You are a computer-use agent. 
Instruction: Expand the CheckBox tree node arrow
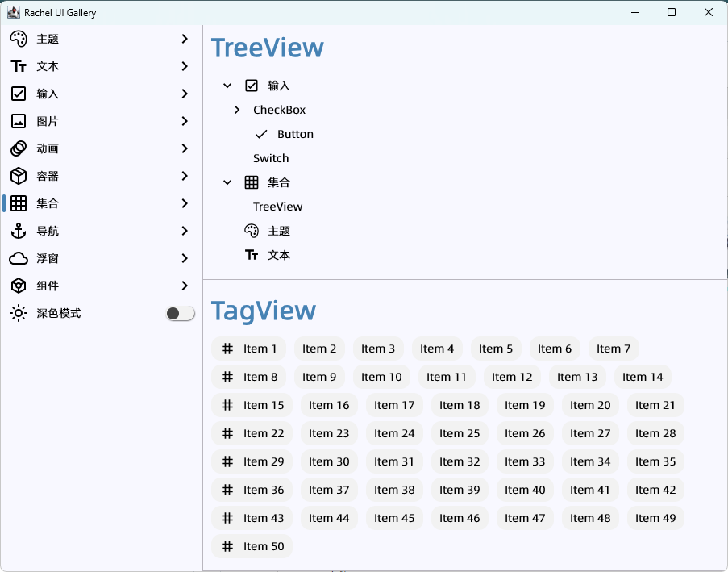click(237, 110)
